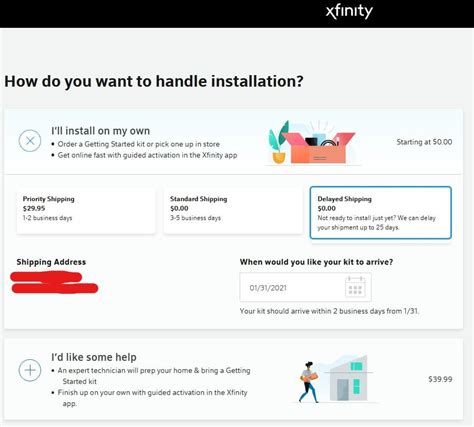Click 'An expert technician will prep your home' bullet
The height and width of the screenshot is (427, 474).
[x=154, y=376]
